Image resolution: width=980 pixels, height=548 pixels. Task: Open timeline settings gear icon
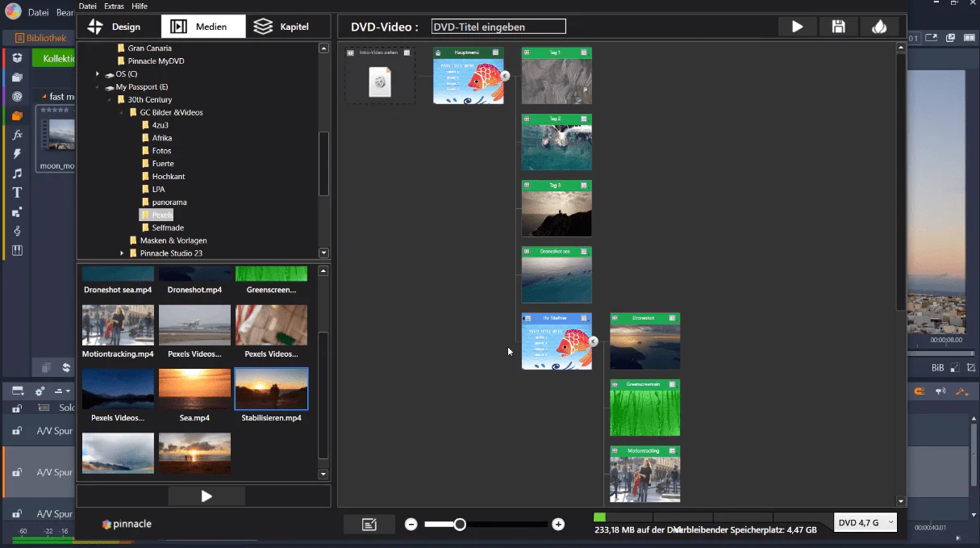tap(40, 391)
